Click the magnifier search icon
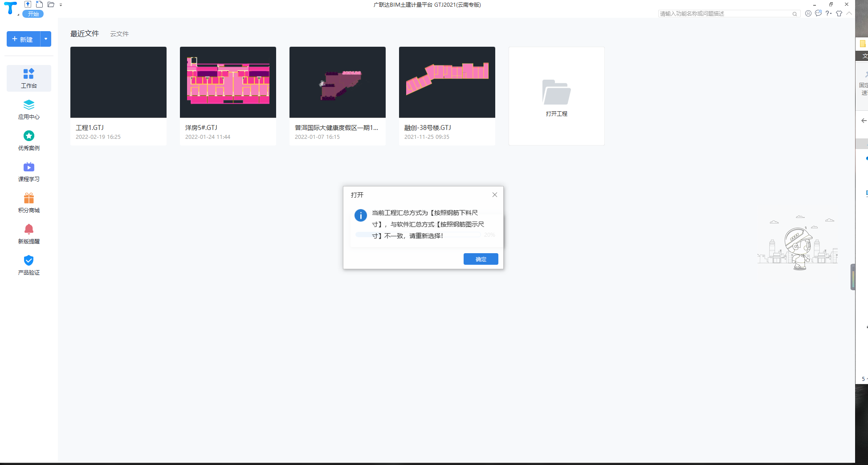The width and height of the screenshot is (868, 465). [x=795, y=14]
